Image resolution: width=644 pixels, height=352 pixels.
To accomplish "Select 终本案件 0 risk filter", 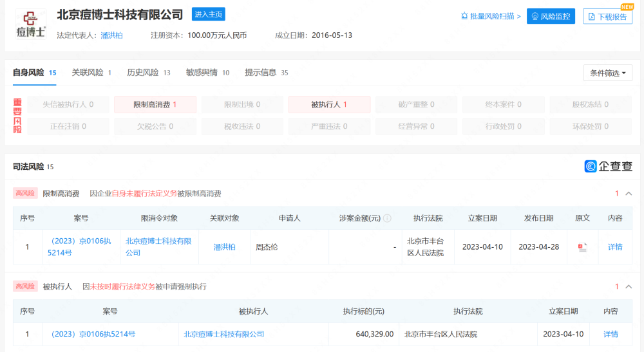I will 504,105.
